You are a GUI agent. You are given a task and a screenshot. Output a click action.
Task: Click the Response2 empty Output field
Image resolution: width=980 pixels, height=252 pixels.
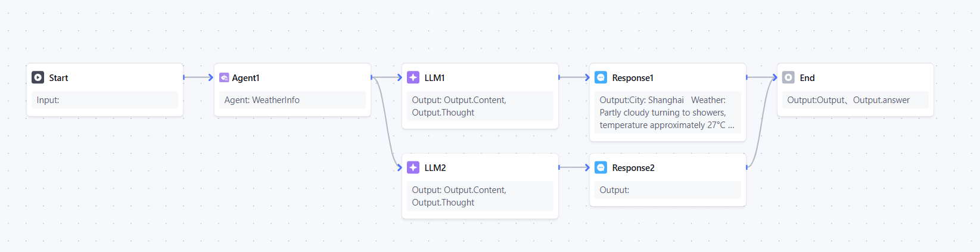[667, 190]
